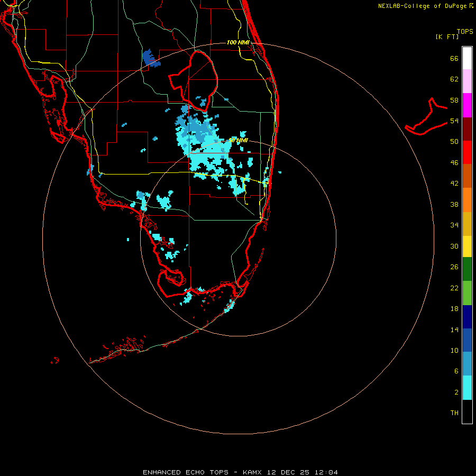The image size is (476, 476).
Task: Click the 100 NMI range ring label
Action: pos(239,42)
